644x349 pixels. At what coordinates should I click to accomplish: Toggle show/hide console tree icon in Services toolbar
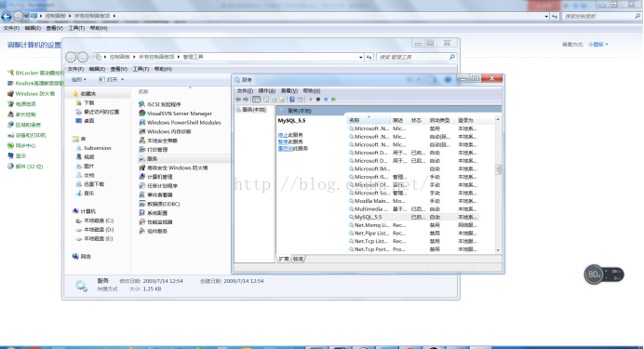(256, 100)
